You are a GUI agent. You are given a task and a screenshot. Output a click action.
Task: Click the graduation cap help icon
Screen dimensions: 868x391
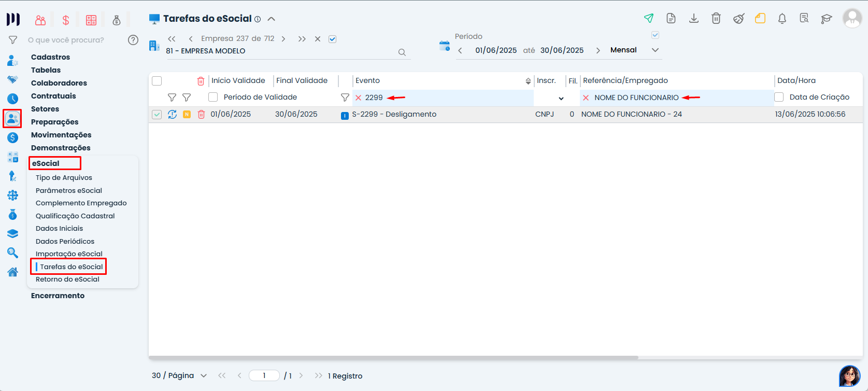click(x=826, y=19)
